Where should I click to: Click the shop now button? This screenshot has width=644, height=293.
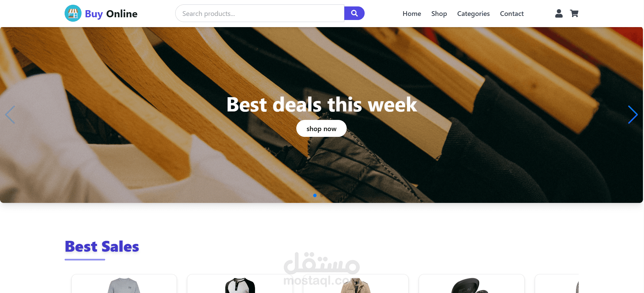pos(321,128)
